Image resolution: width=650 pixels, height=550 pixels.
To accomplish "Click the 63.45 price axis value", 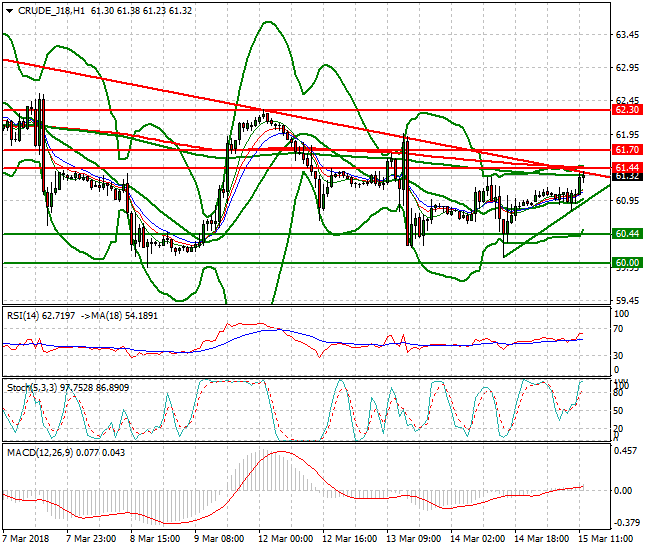I will coord(627,35).
